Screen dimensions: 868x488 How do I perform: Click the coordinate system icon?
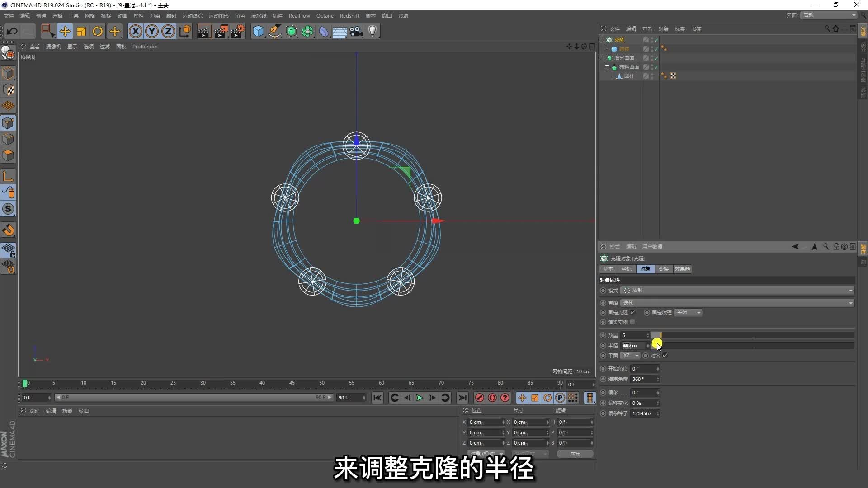tap(185, 31)
